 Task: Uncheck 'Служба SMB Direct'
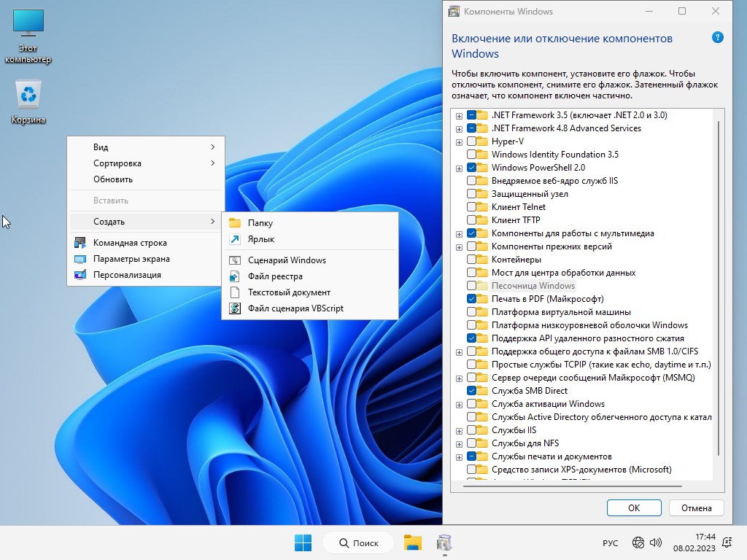tap(472, 391)
